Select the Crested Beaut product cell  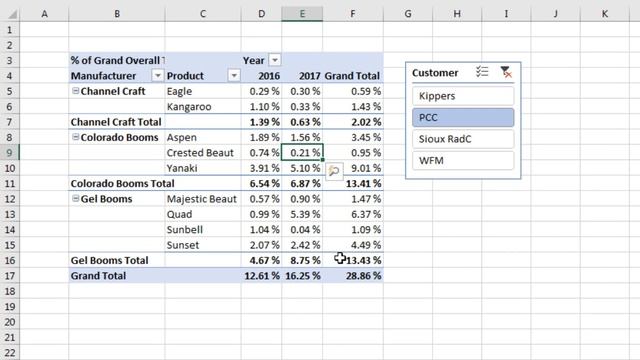point(203,153)
